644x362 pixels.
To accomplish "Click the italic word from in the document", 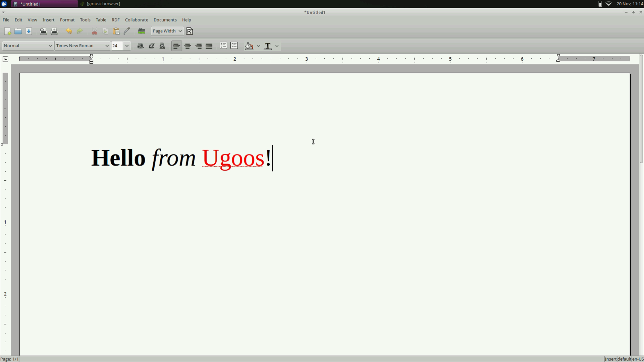I will coord(173,159).
